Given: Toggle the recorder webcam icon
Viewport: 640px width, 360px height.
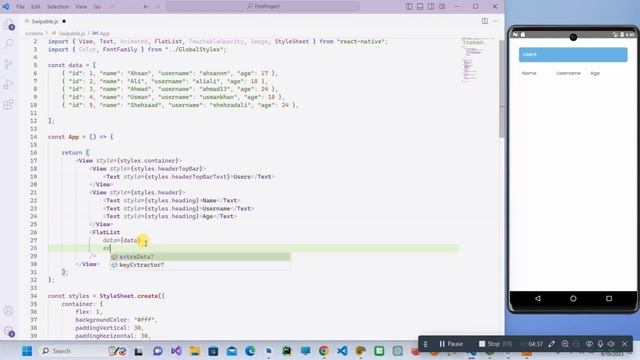Looking at the screenshot, I should click(x=589, y=344).
